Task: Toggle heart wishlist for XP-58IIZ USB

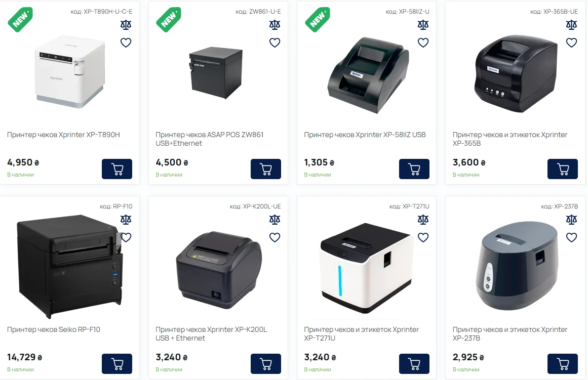Action: point(423,43)
